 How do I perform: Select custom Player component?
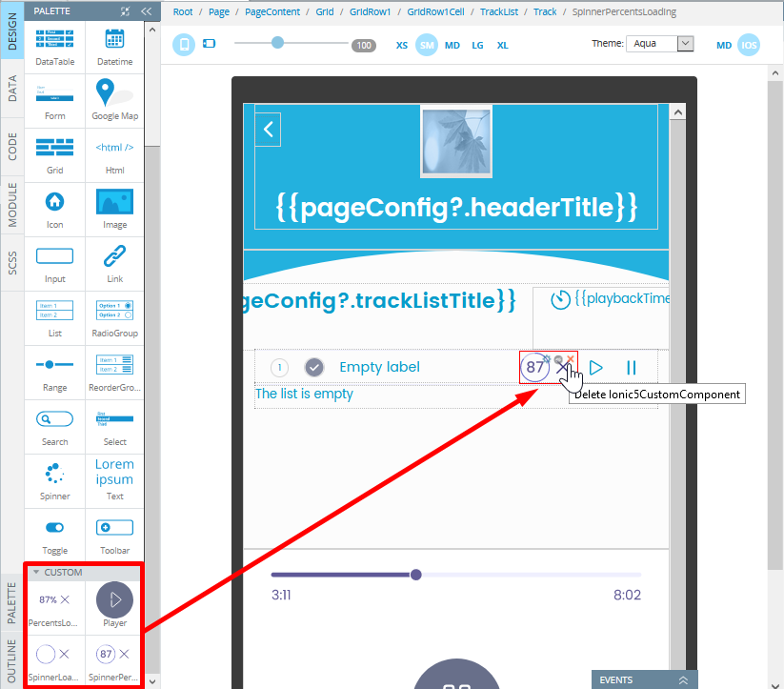pyautogui.click(x=114, y=608)
